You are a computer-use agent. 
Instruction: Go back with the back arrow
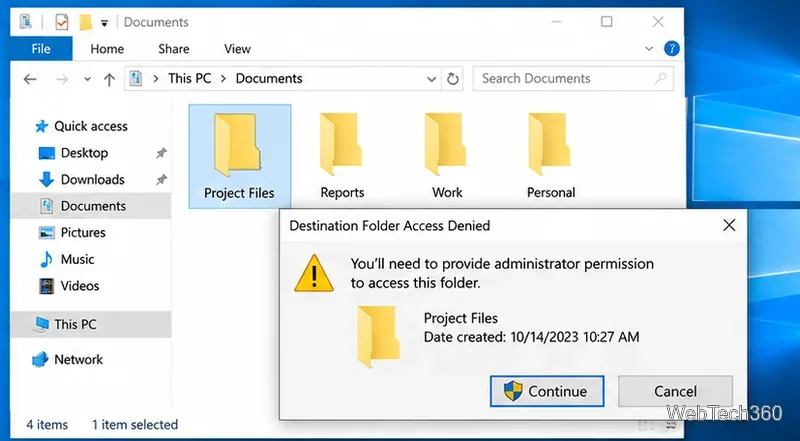click(30, 79)
